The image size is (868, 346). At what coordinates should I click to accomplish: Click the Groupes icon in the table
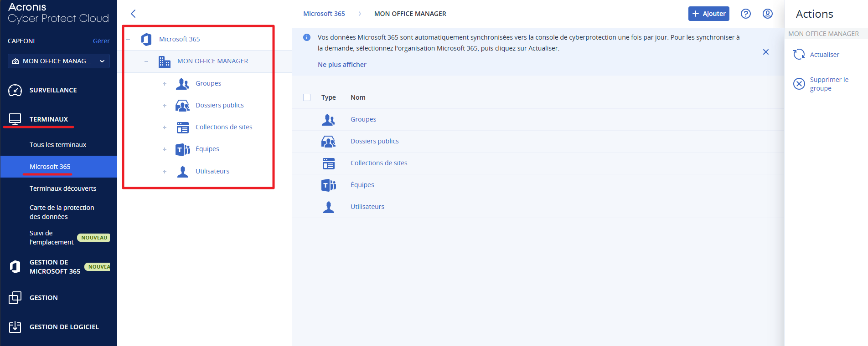pos(329,119)
